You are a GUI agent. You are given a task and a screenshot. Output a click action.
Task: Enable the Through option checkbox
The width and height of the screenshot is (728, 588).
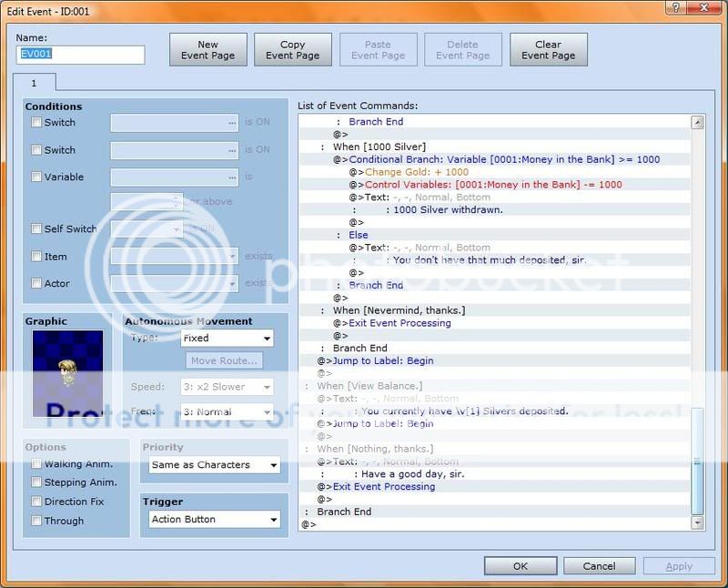tap(36, 521)
